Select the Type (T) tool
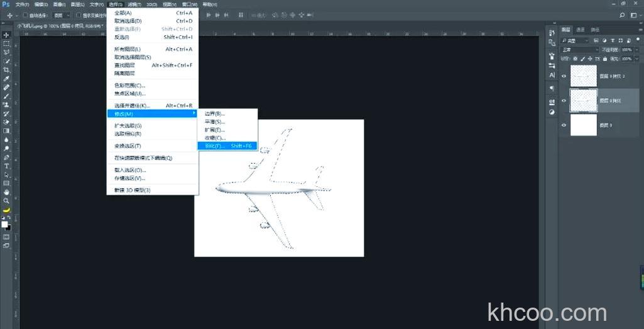Image resolution: width=644 pixels, height=329 pixels. 6,165
